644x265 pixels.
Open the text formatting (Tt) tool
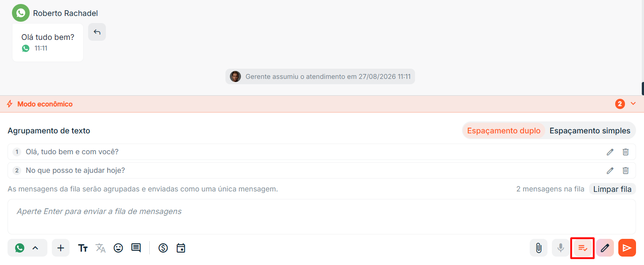click(x=83, y=248)
